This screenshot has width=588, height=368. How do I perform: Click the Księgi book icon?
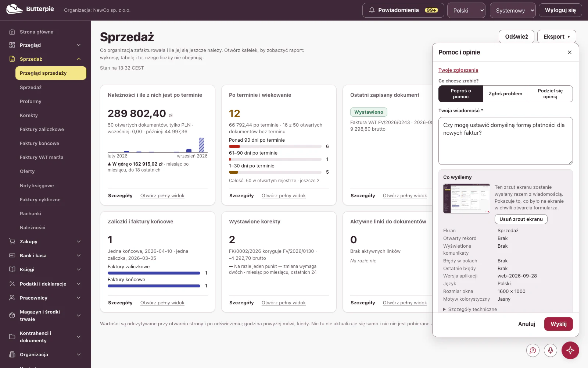12,269
